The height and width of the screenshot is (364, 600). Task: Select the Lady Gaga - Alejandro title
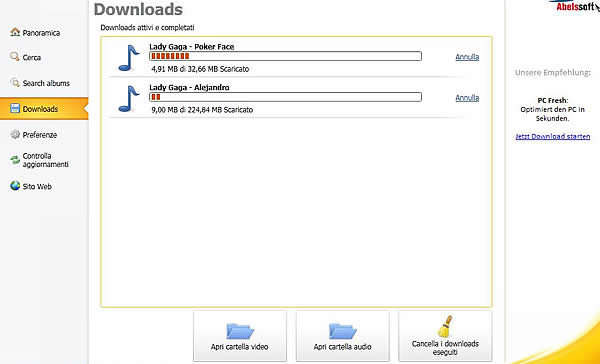tap(189, 88)
